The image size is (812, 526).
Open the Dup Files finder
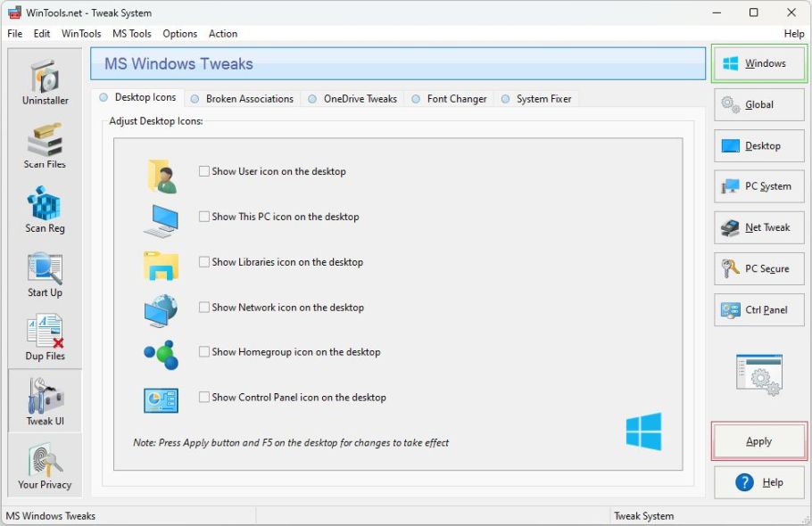pyautogui.click(x=45, y=339)
